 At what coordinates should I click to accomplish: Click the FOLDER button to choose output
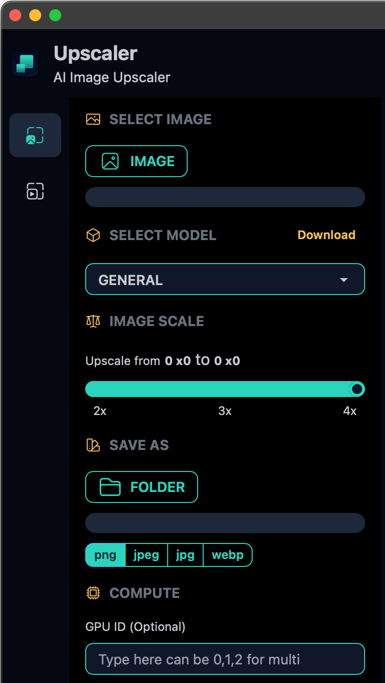142,487
